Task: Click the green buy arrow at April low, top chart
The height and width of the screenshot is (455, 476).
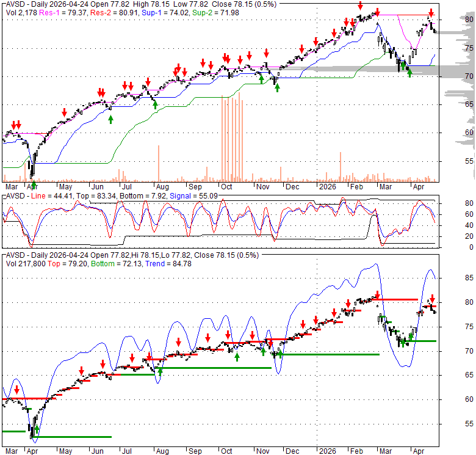Action: tap(34, 184)
